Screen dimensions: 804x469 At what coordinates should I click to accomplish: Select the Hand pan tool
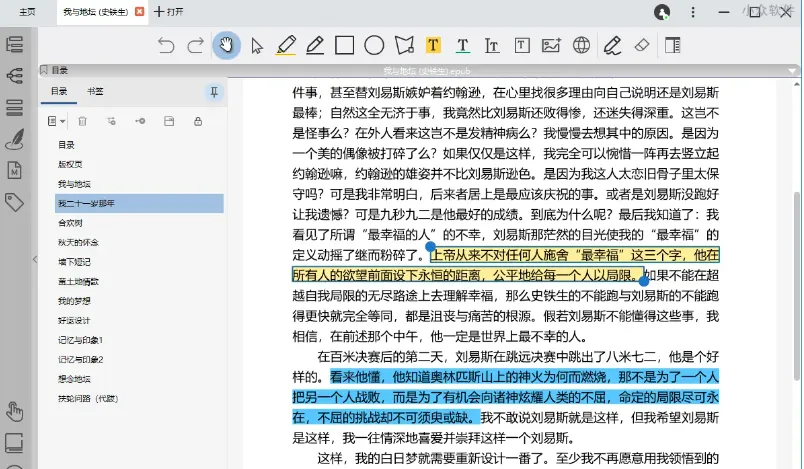coord(226,45)
